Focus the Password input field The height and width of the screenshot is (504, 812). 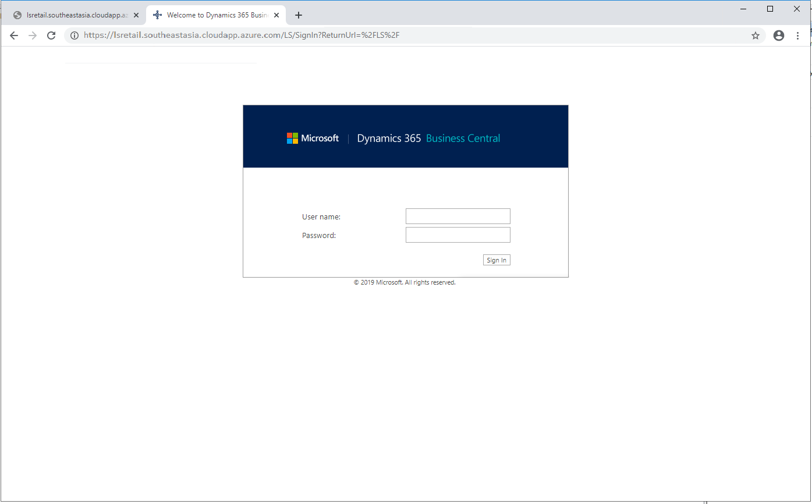click(458, 235)
